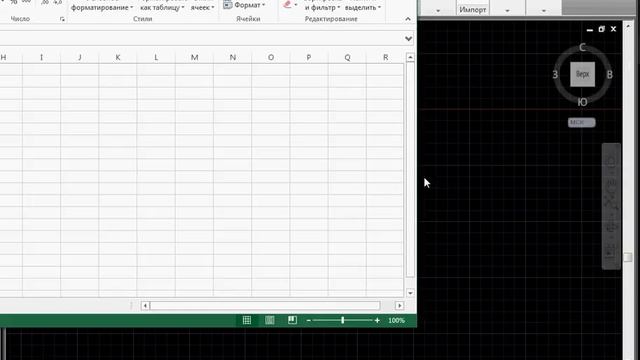The width and height of the screenshot is (640, 360).
Task: Close the AutoCAD drawing viewport
Action: point(613,29)
